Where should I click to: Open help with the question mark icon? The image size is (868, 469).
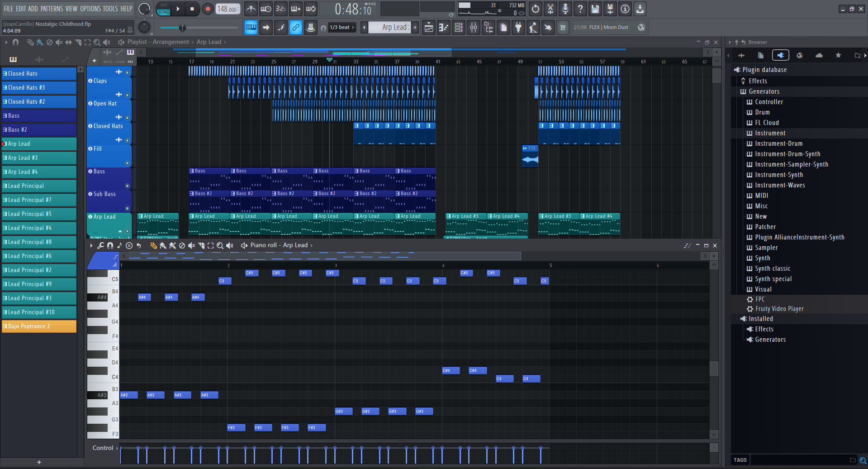[x=580, y=9]
